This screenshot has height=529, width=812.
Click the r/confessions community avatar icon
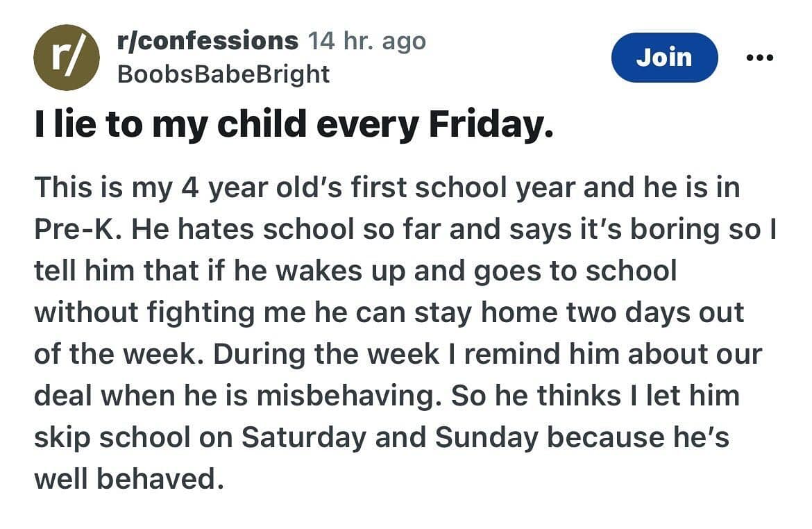[67, 57]
